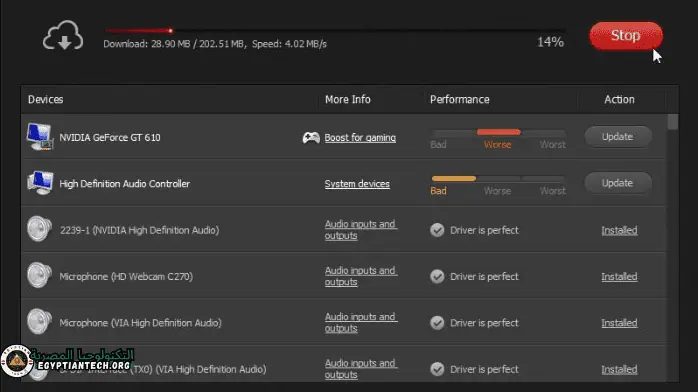698x392 pixels.
Task: Update the High Definition Audio Controller driver
Action: [618, 183]
